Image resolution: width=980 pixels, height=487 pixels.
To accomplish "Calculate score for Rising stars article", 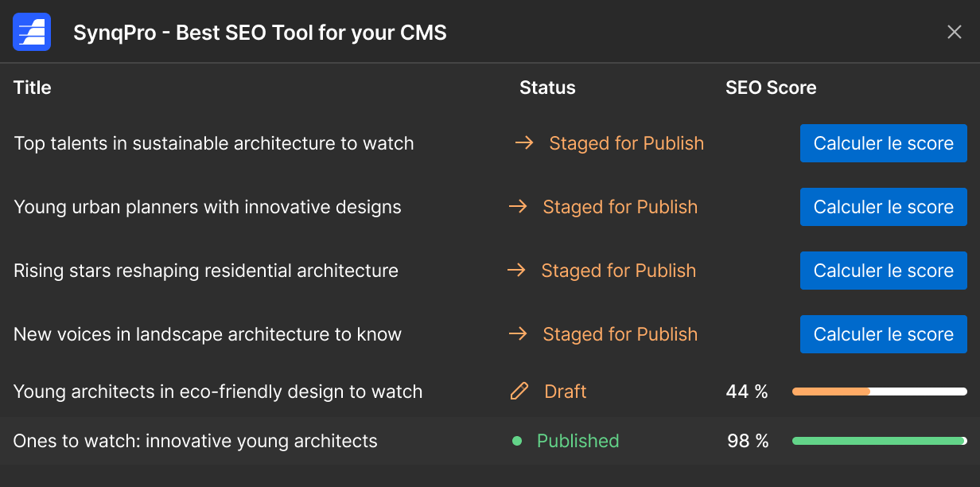I will tap(883, 271).
